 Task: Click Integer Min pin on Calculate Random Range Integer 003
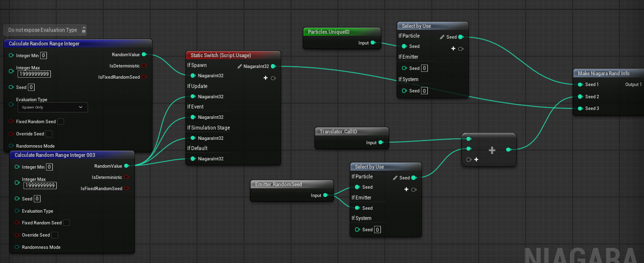[17, 167]
